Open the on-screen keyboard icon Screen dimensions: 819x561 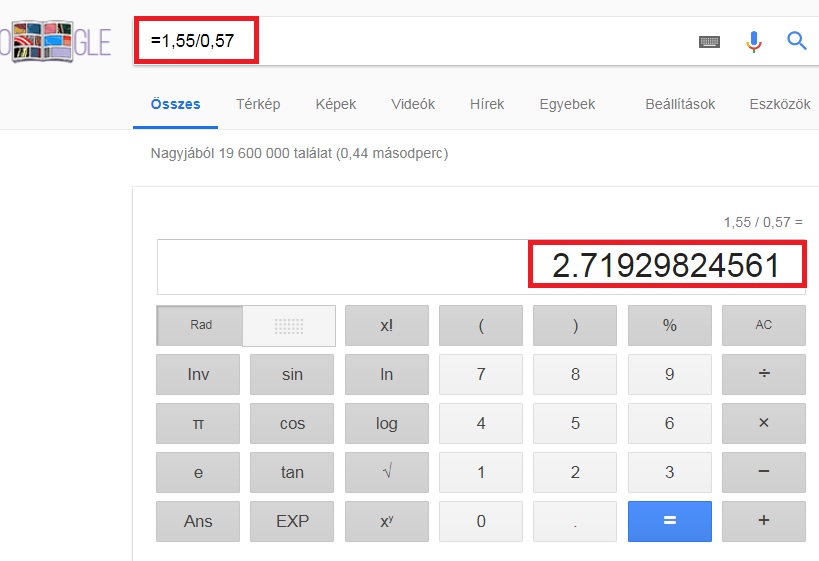point(709,42)
